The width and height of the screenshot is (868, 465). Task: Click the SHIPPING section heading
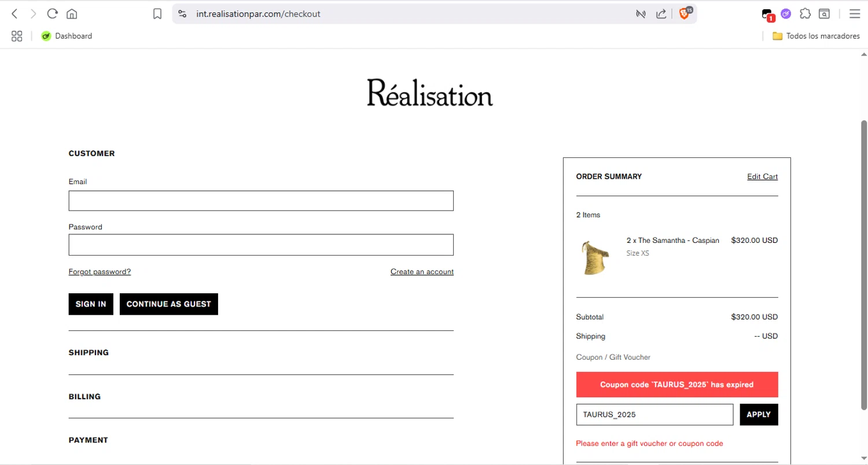coord(89,353)
